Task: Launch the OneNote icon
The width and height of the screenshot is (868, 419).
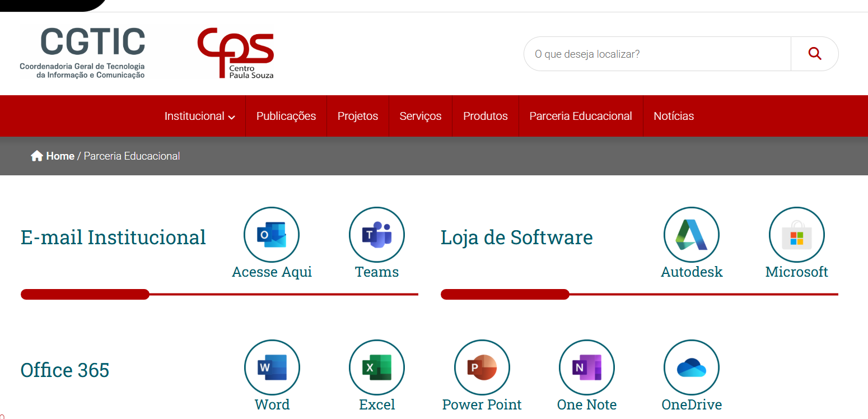Action: click(x=587, y=367)
